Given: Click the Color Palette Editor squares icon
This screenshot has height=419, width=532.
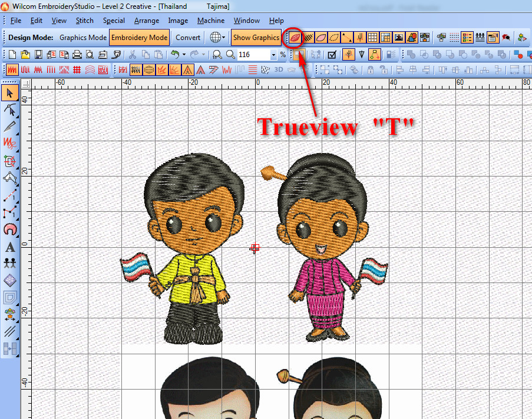Looking at the screenshot, I should (x=467, y=38).
